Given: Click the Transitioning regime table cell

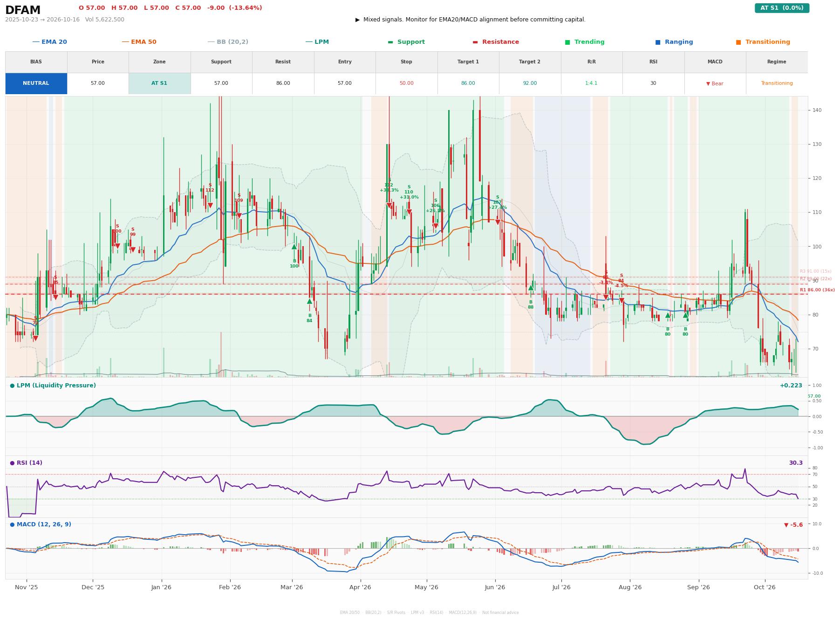Looking at the screenshot, I should pyautogui.click(x=777, y=83).
